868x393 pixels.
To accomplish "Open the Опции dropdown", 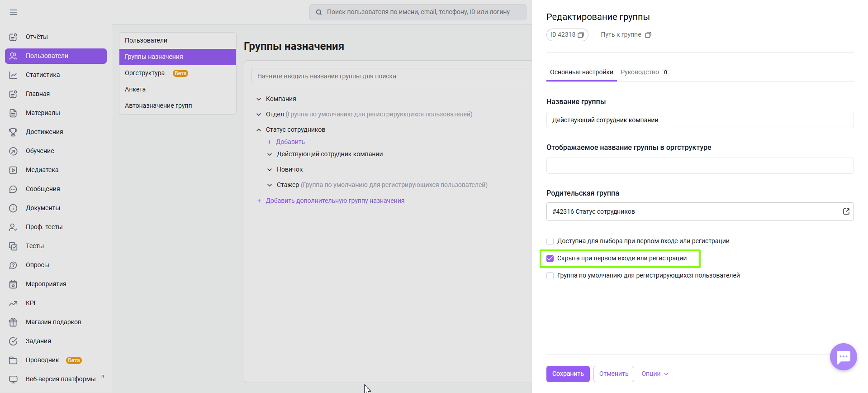I will coord(655,374).
